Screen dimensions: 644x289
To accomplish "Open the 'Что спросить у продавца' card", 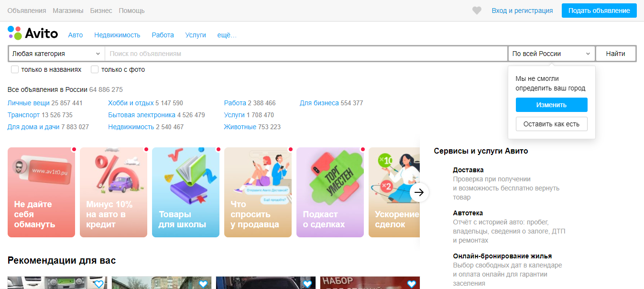I will tap(258, 192).
